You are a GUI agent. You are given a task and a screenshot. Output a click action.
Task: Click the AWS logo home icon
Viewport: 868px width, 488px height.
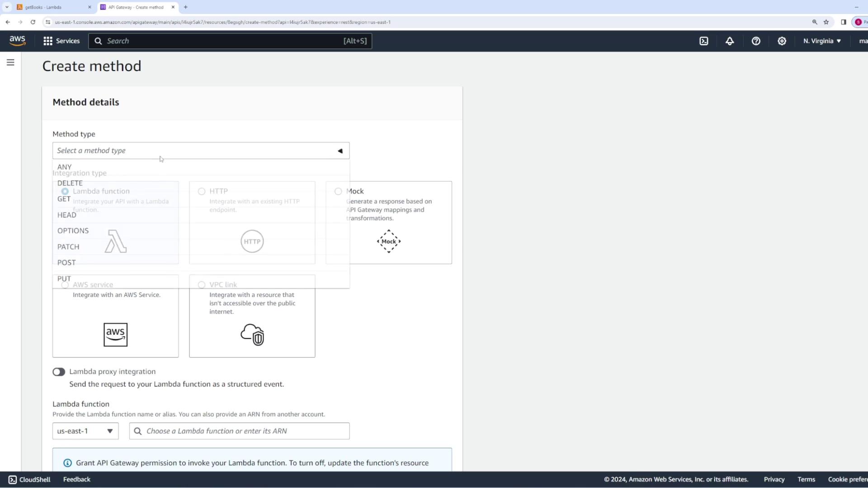(x=18, y=41)
